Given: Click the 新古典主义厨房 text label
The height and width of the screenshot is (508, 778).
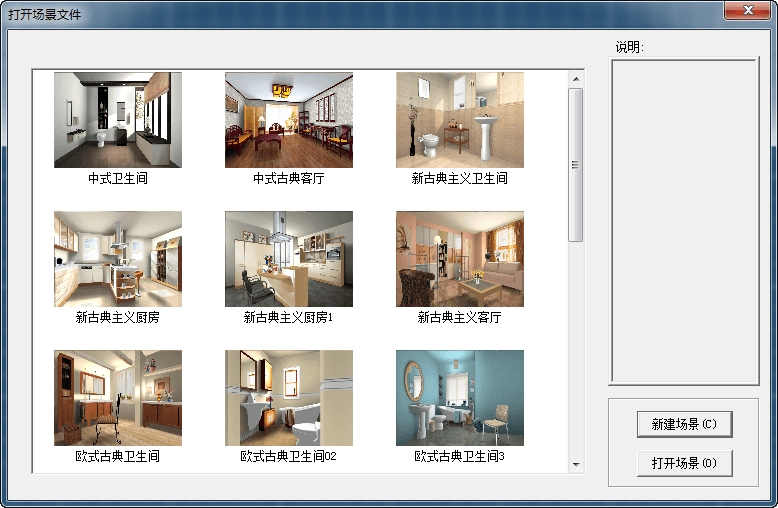Looking at the screenshot, I should [118, 318].
